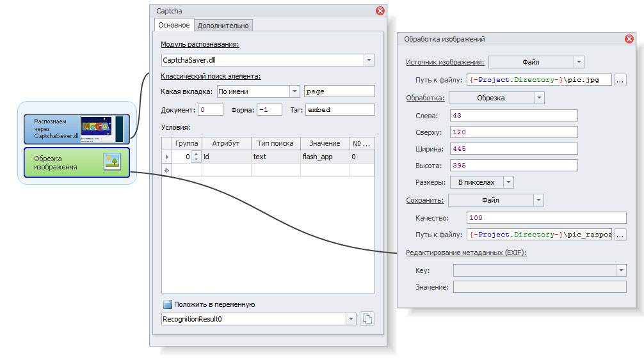Select the Основное tab
The width and height of the screenshot is (644, 358).
(174, 25)
